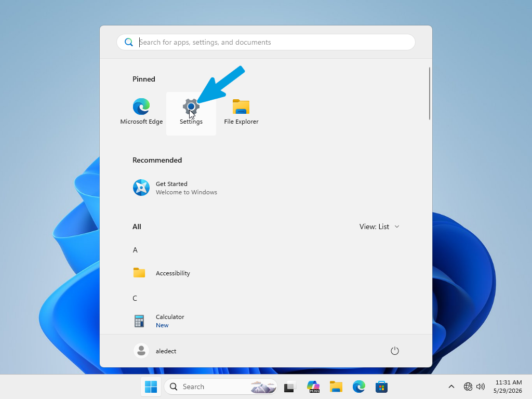
Task: Show hidden icons in system tray
Action: (451, 387)
